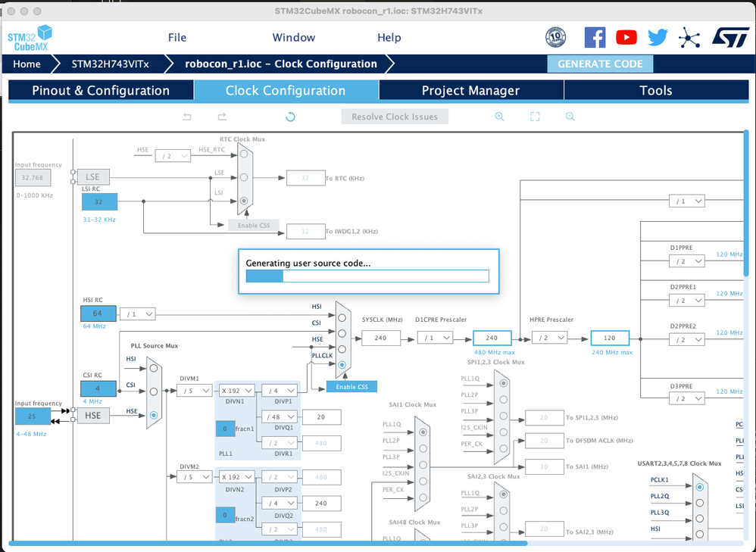This screenshot has width=756, height=552.
Task: Go to STM32H743VITx breadcrumb
Action: click(111, 64)
